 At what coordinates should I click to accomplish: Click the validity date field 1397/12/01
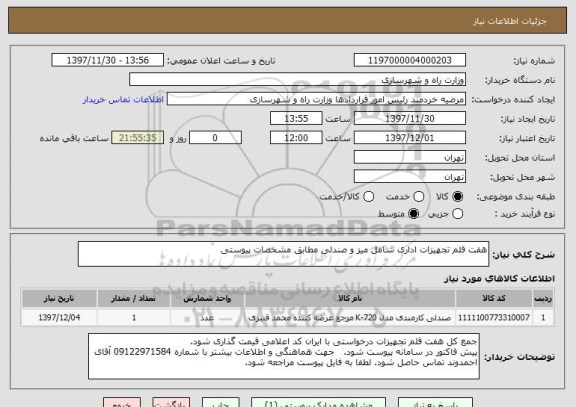pyautogui.click(x=410, y=138)
